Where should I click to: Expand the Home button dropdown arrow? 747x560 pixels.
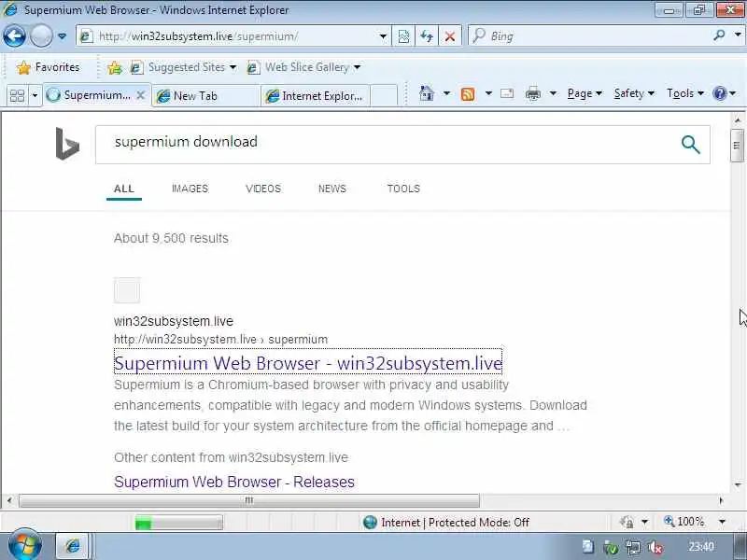coord(446,93)
